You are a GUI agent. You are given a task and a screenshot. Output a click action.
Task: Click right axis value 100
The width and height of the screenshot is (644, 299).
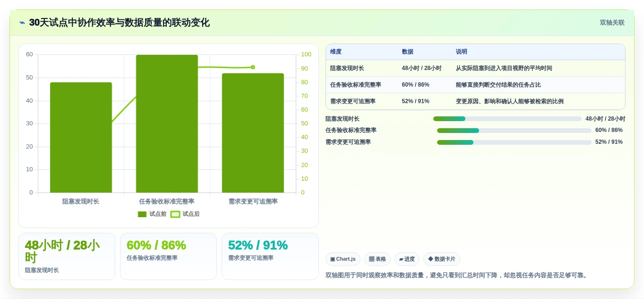tap(306, 54)
